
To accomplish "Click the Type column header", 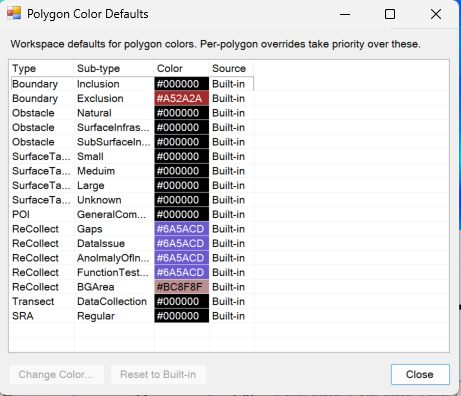I will coord(41,68).
